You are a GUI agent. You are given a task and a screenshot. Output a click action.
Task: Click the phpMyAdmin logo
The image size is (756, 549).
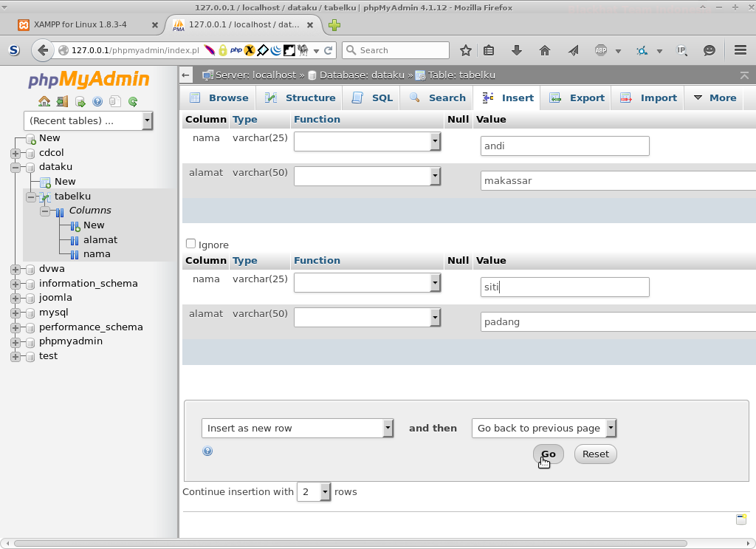click(x=89, y=78)
